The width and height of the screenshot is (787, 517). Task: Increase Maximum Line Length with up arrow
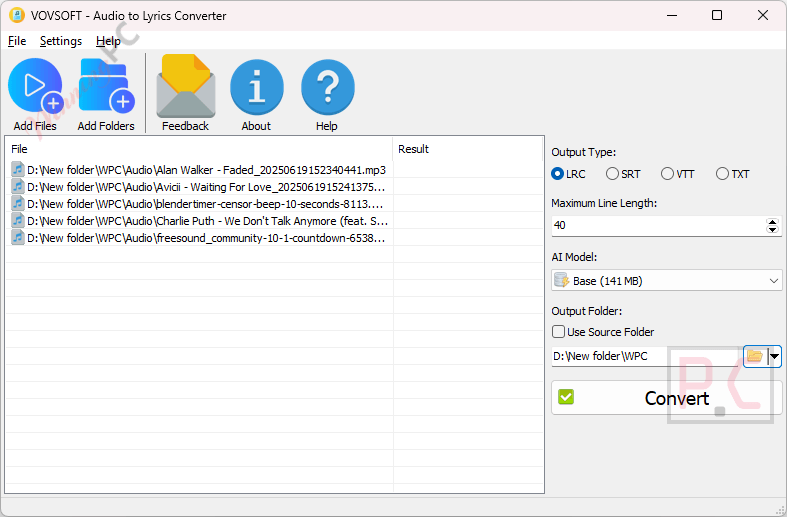[x=772, y=221]
